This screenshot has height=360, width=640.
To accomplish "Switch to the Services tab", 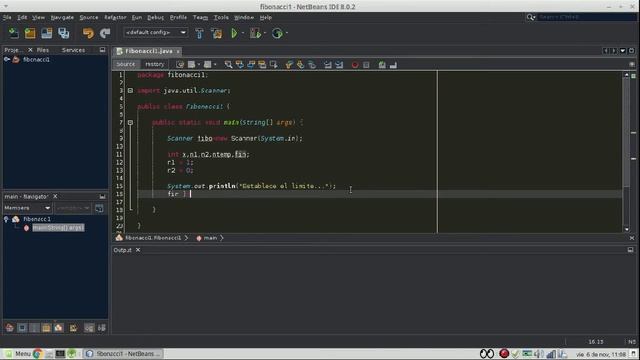I will click(73, 50).
